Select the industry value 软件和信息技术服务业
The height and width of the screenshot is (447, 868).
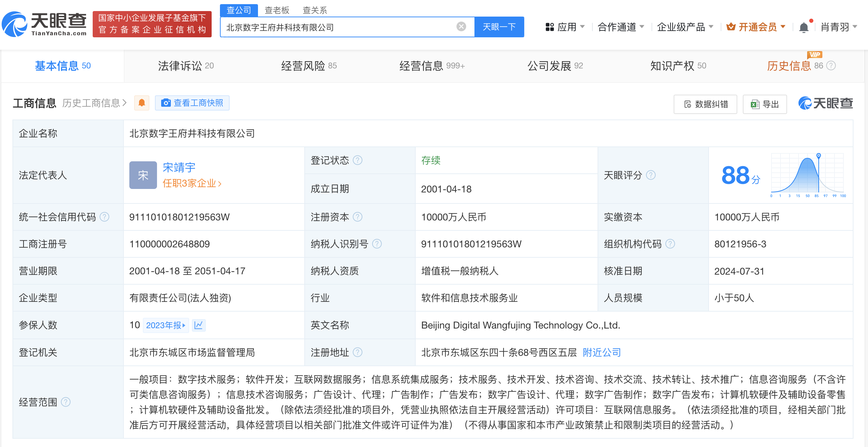470,298
